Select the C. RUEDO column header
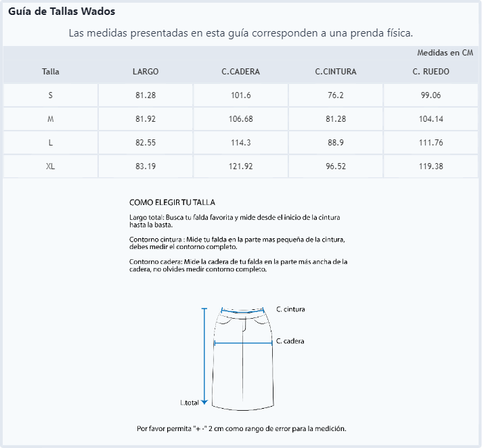Screen dimensions: 482x448 point(431,72)
